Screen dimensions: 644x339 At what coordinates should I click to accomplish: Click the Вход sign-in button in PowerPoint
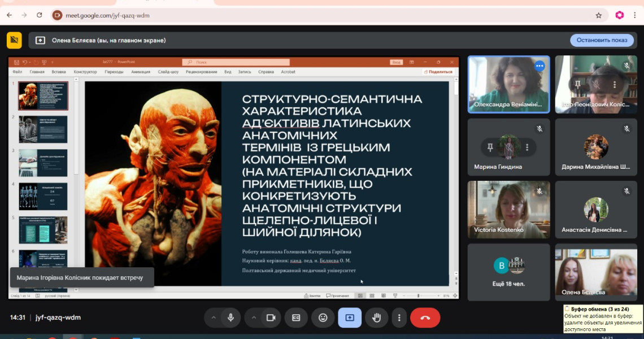click(397, 62)
